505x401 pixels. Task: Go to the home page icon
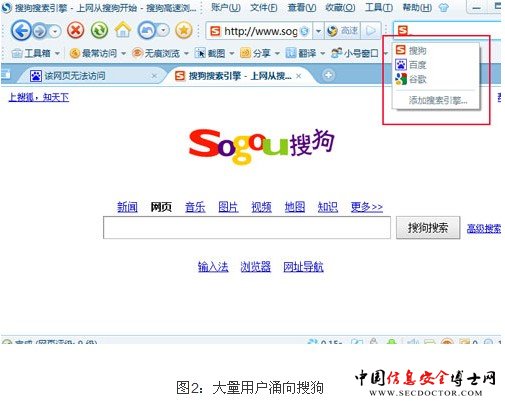tap(123, 30)
